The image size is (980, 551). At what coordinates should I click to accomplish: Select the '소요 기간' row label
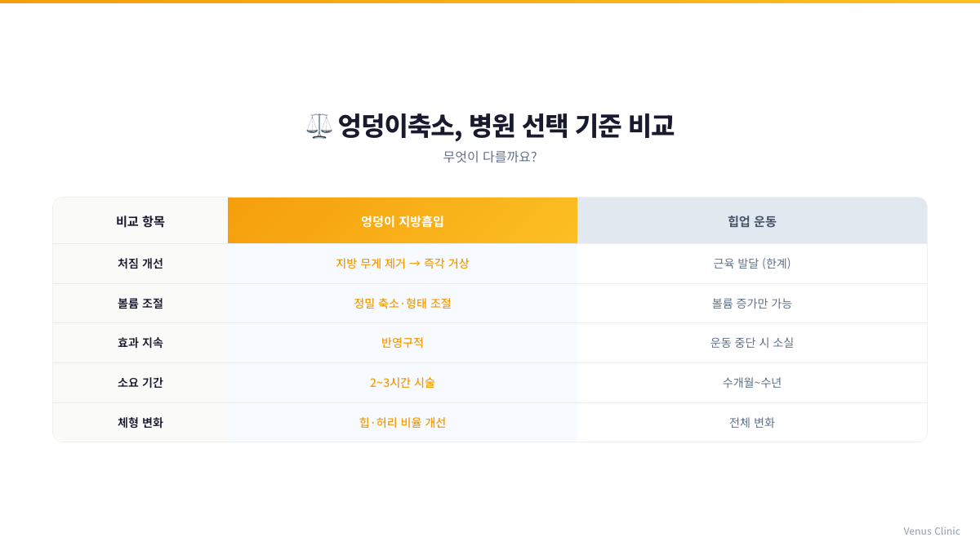(140, 383)
